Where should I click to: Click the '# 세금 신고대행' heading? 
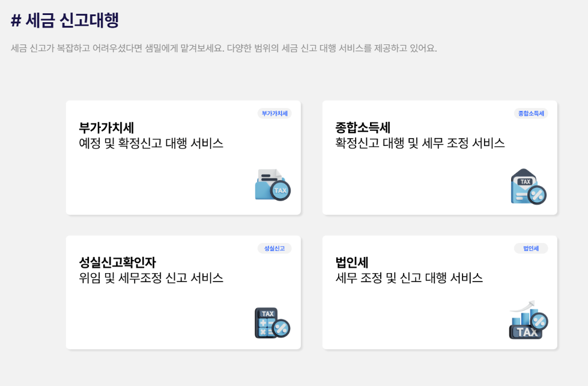click(x=65, y=20)
